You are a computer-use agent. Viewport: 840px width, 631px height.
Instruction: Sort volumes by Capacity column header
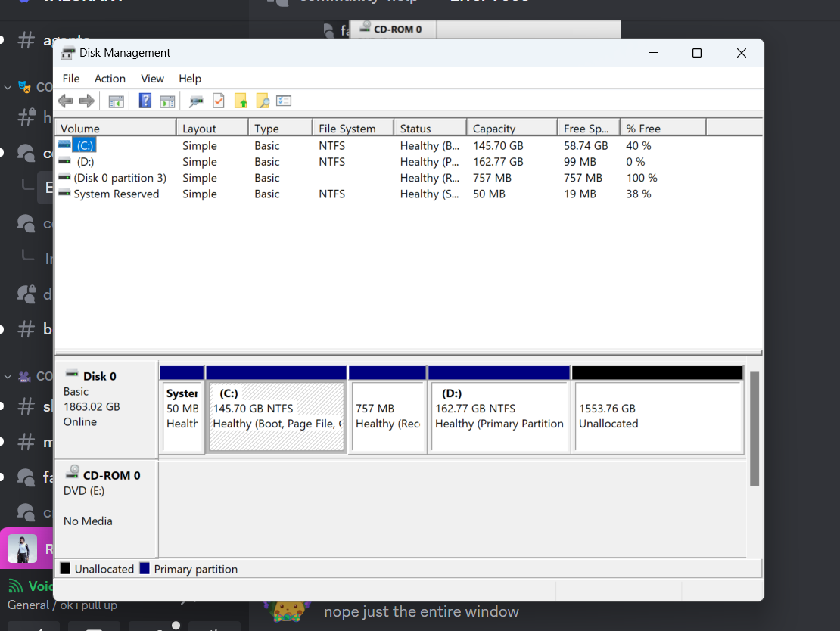[494, 129]
